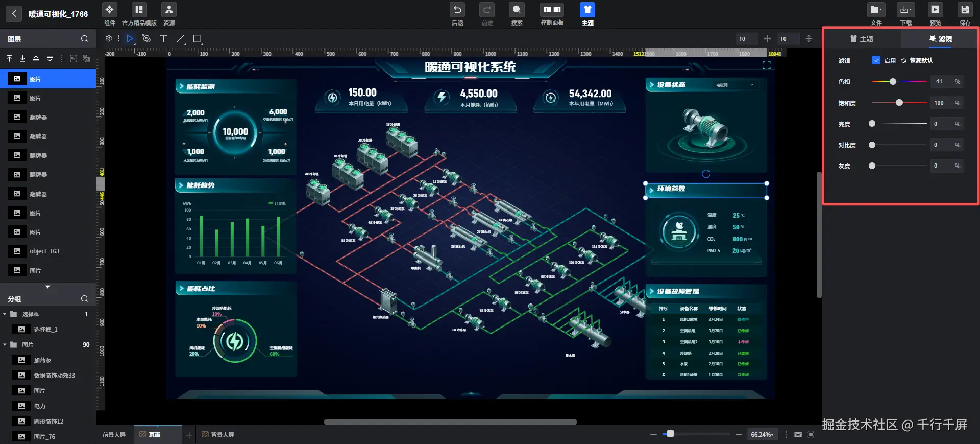
Task: Click the zoom in plus button
Action: 739,435
